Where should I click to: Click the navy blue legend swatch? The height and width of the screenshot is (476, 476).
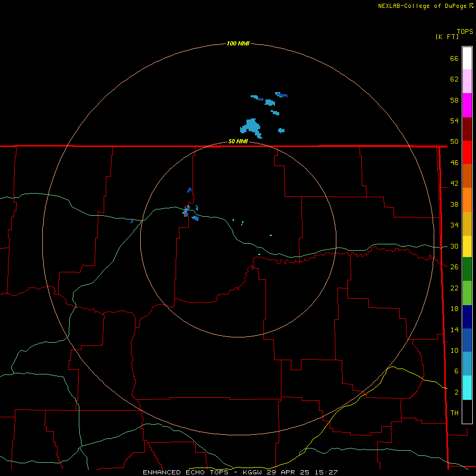[x=467, y=317]
